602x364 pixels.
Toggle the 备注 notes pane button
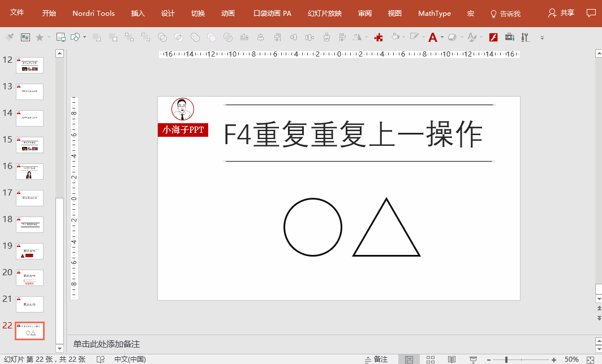point(376,359)
